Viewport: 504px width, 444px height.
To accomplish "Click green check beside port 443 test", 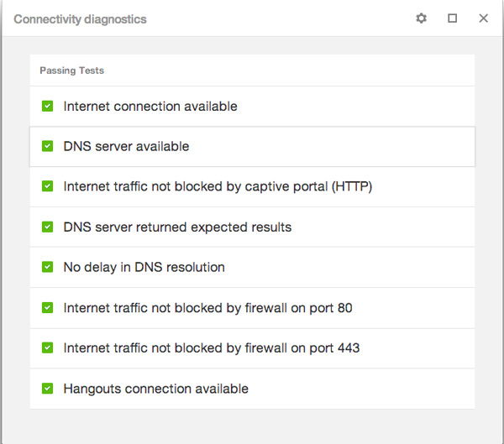I will click(x=48, y=348).
